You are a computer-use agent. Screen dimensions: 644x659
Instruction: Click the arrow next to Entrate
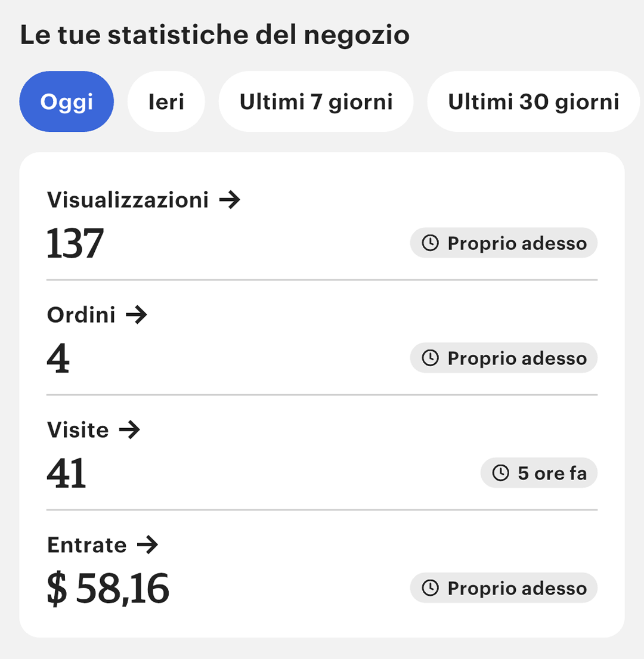click(x=147, y=544)
